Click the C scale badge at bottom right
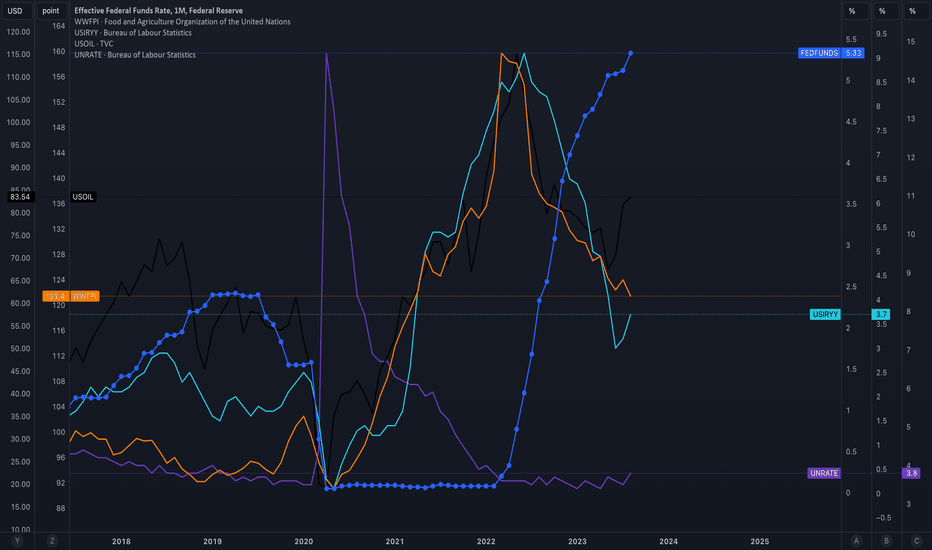The height and width of the screenshot is (550, 932). pyautogui.click(x=916, y=540)
